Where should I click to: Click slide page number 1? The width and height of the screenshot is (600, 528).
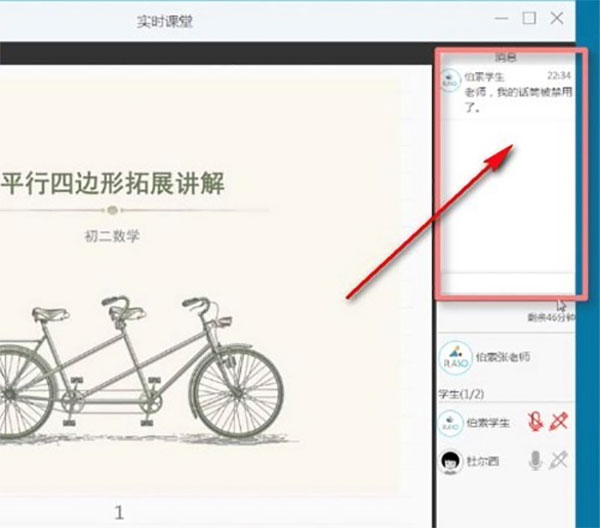[119, 512]
